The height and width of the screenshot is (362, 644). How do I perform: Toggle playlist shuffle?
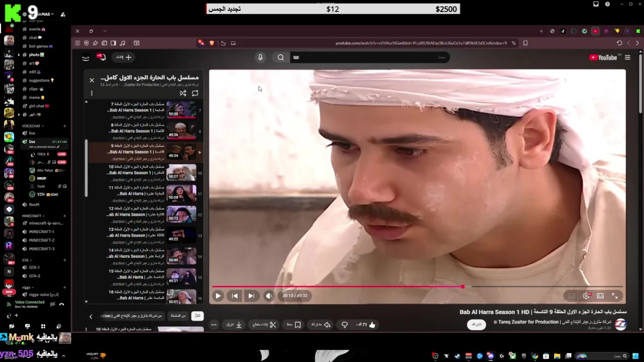click(x=183, y=93)
